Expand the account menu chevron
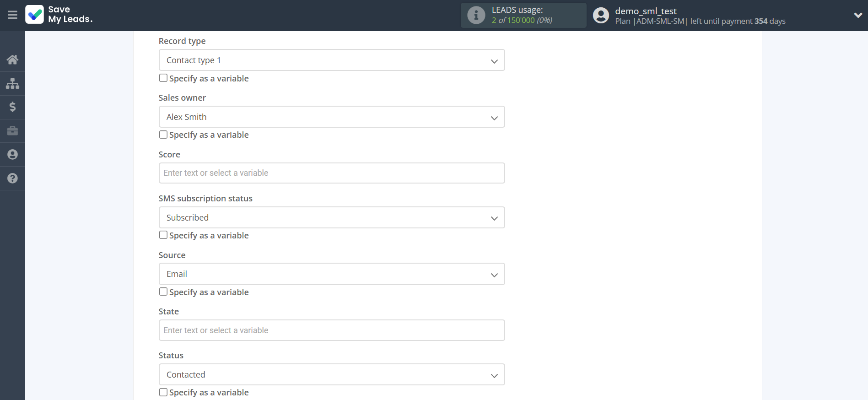The width and height of the screenshot is (868, 400). pos(857,15)
